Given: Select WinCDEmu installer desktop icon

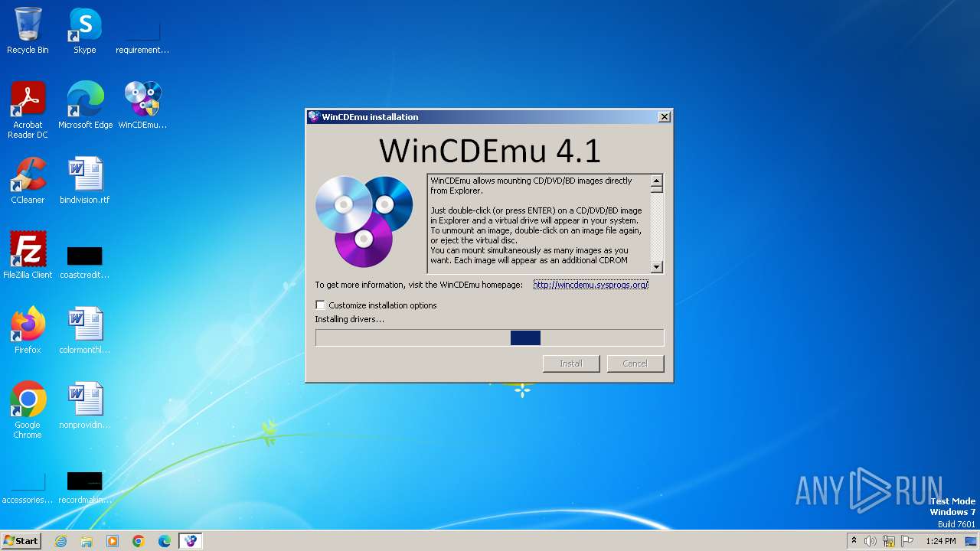Looking at the screenshot, I should pyautogui.click(x=142, y=106).
